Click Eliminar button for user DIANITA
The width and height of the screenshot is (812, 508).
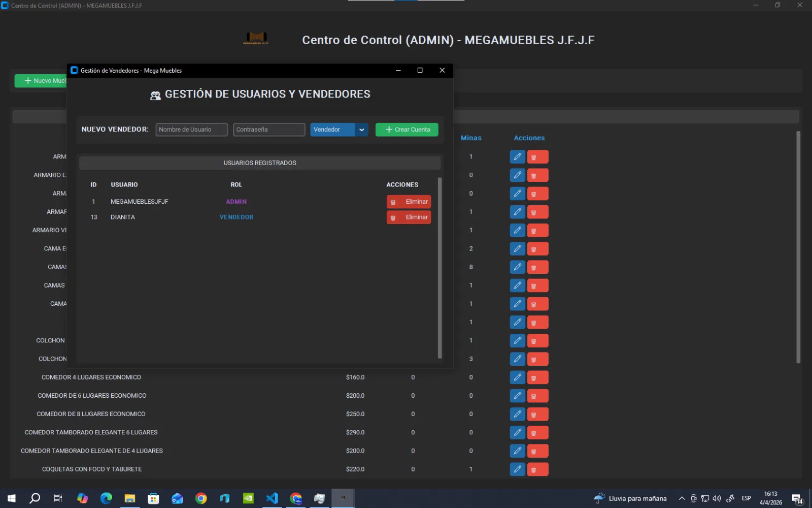tap(409, 217)
